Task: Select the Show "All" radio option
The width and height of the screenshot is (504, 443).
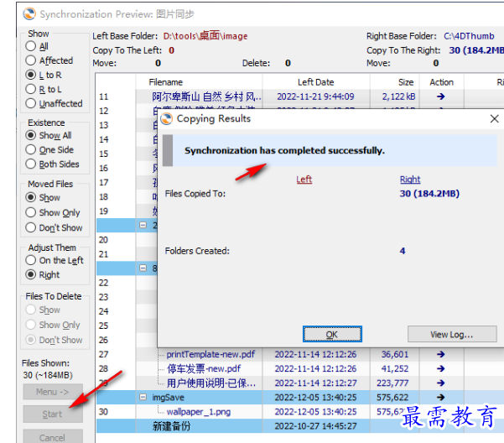Action: pyautogui.click(x=31, y=47)
